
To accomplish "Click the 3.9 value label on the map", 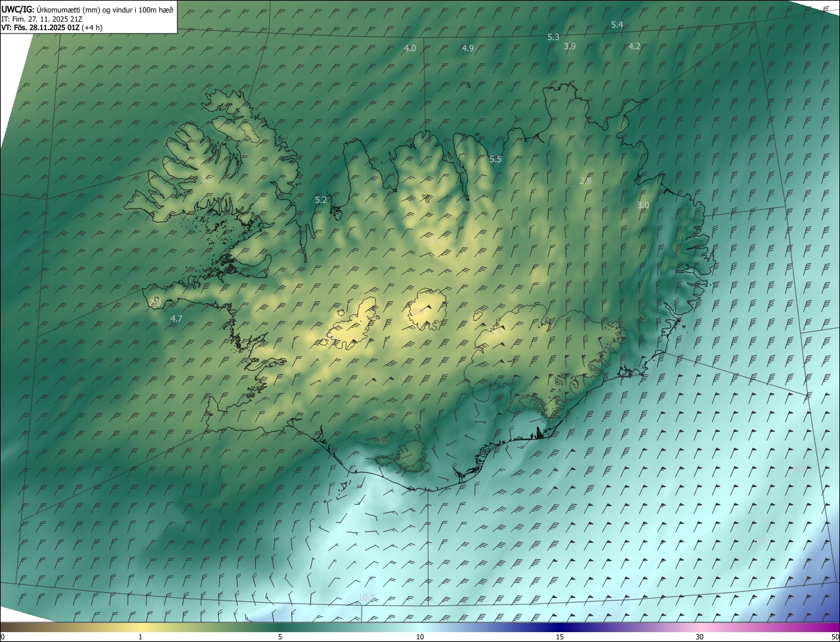I will 570,47.
